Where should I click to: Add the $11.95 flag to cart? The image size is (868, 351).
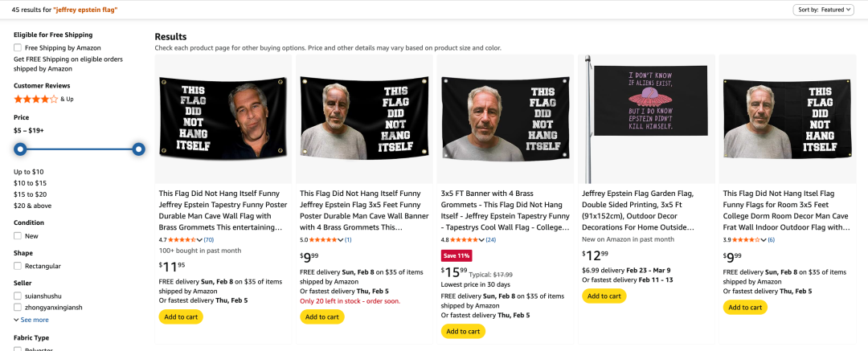pyautogui.click(x=181, y=316)
